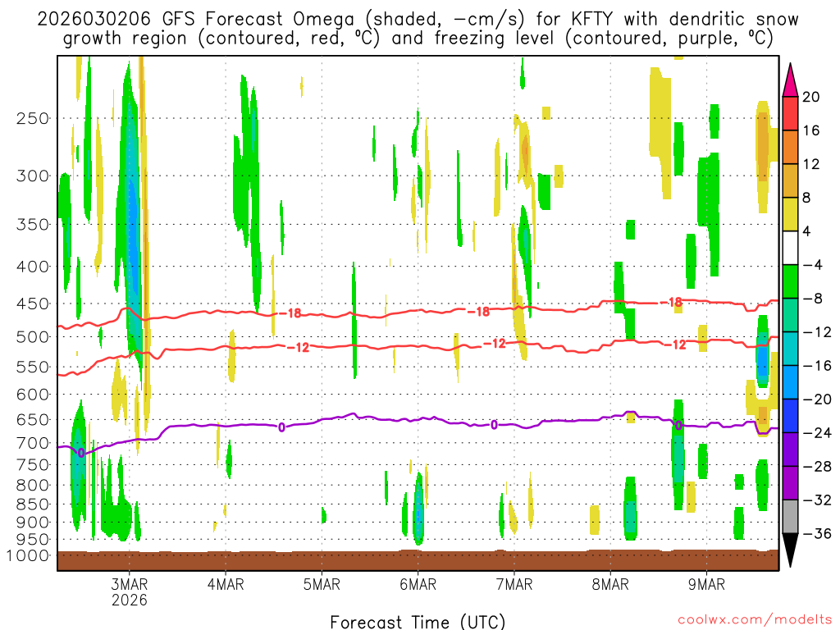Click the 300 pressure level label
The image size is (840, 630).
coord(33,176)
